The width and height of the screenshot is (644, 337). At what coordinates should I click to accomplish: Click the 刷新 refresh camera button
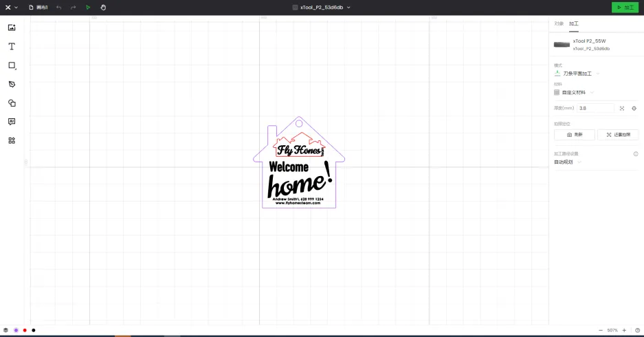point(574,135)
